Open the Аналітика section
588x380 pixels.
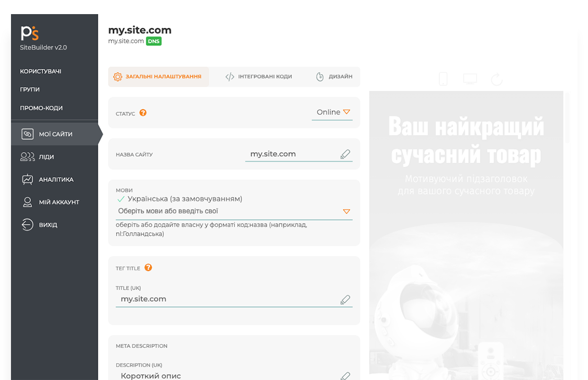[56, 179]
